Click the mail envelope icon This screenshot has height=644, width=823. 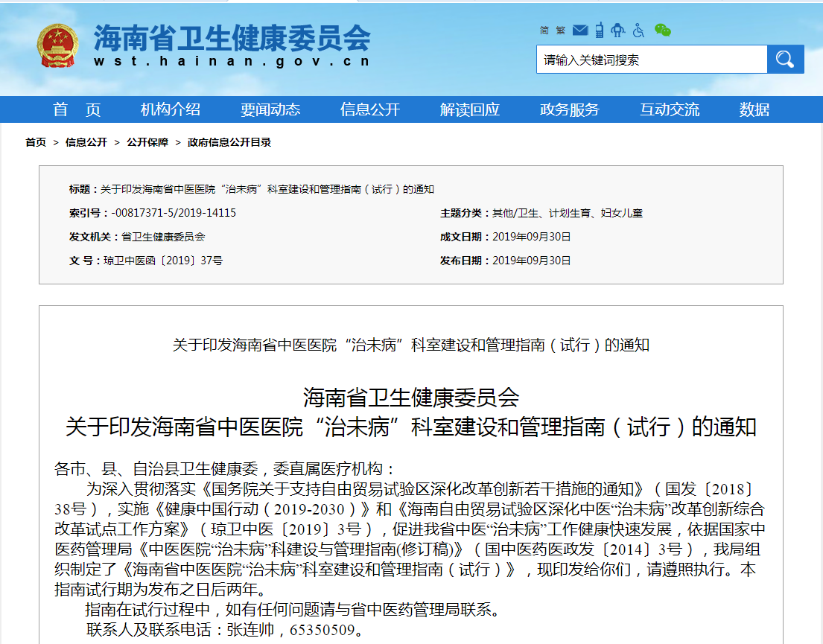tap(582, 31)
